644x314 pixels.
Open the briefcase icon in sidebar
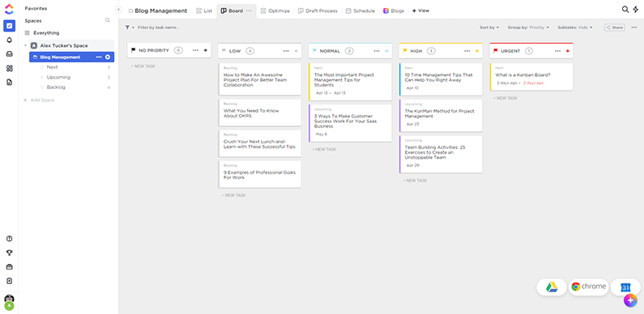coord(9,267)
